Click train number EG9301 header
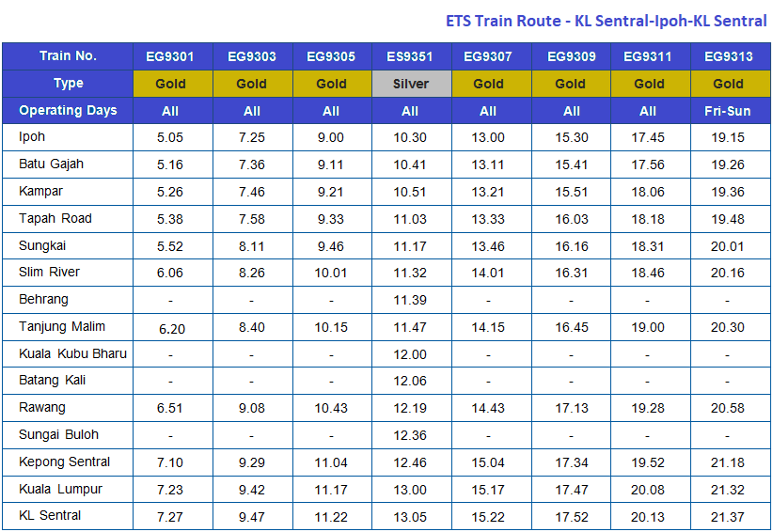 click(x=171, y=56)
